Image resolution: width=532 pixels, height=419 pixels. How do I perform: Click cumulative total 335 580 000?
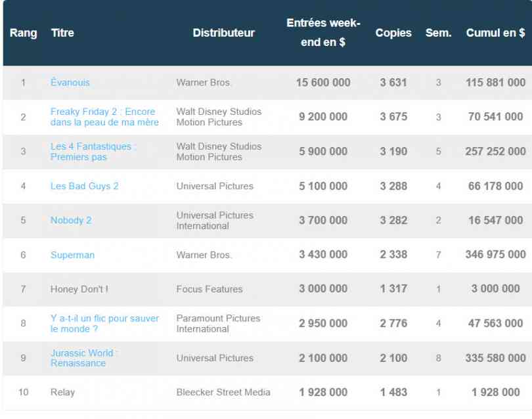495,358
